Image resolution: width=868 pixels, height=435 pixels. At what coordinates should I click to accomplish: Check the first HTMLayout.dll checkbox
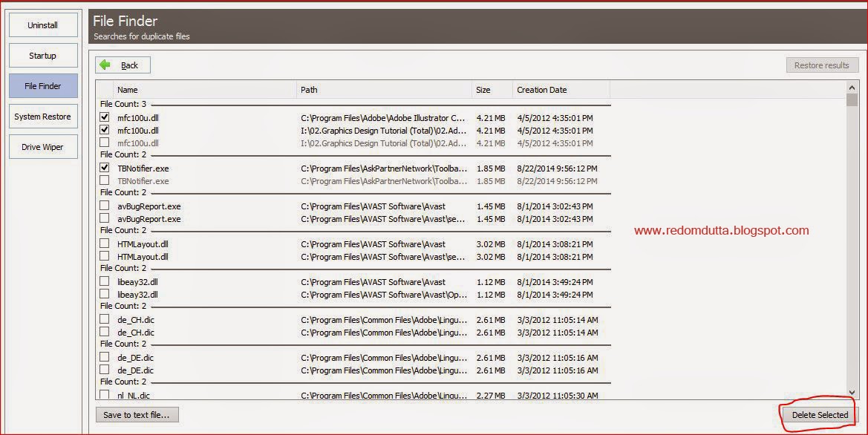[104, 243]
